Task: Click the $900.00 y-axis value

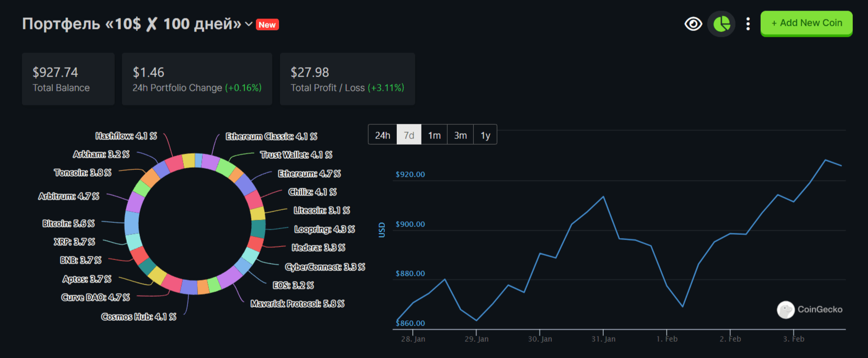Action: [x=410, y=224]
